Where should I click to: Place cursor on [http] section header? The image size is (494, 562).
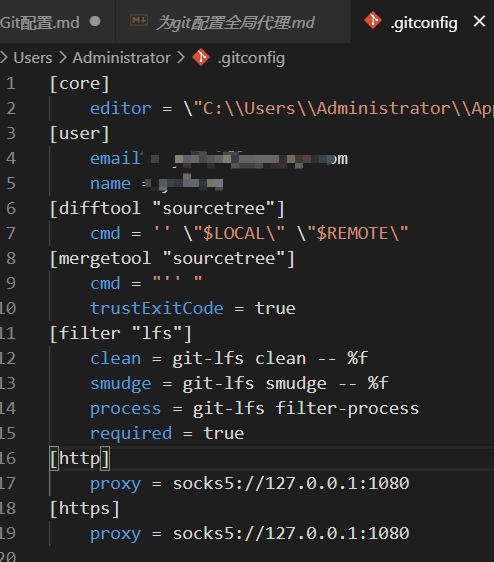tap(80, 458)
